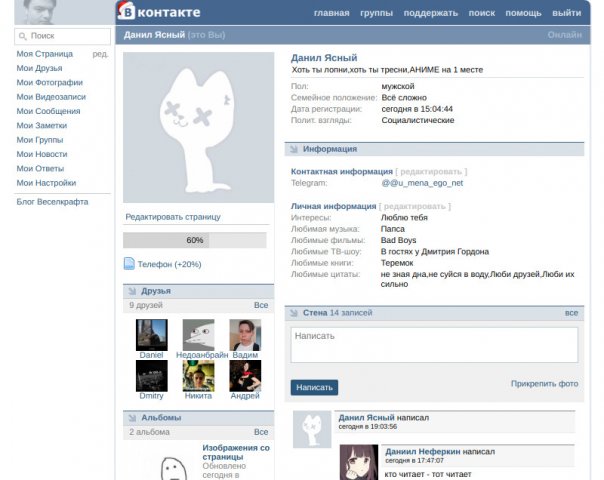Click favorite music value Папса

(393, 229)
